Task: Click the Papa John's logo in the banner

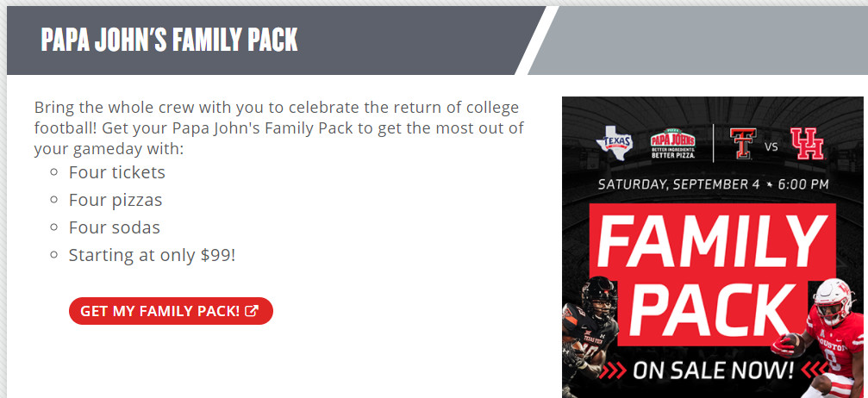Action: coord(672,144)
